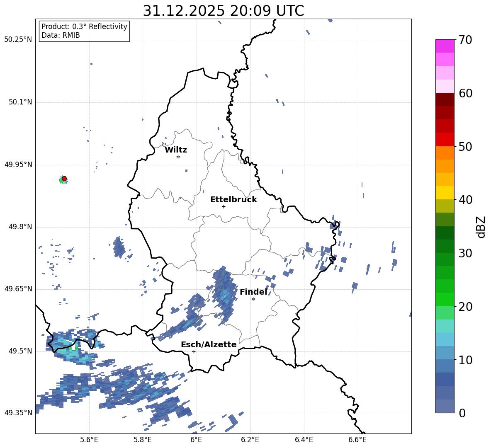Click the 40 dBZ yellow colorbar segment

tap(445, 193)
